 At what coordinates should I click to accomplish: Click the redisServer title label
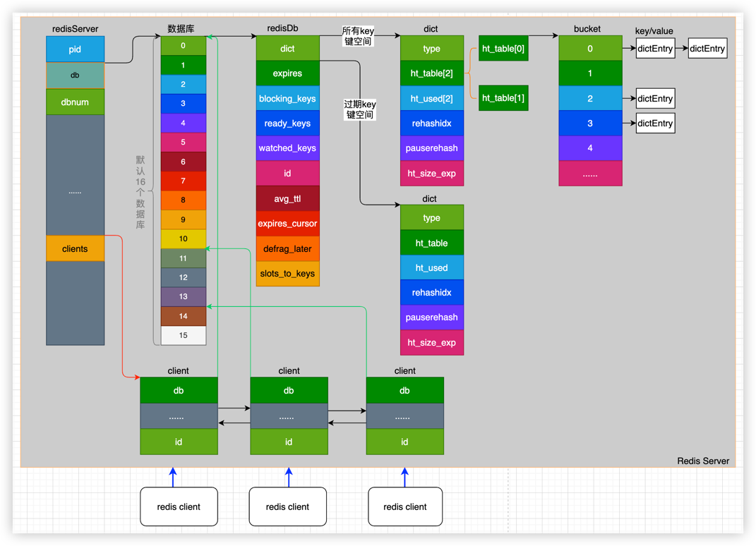pyautogui.click(x=75, y=29)
